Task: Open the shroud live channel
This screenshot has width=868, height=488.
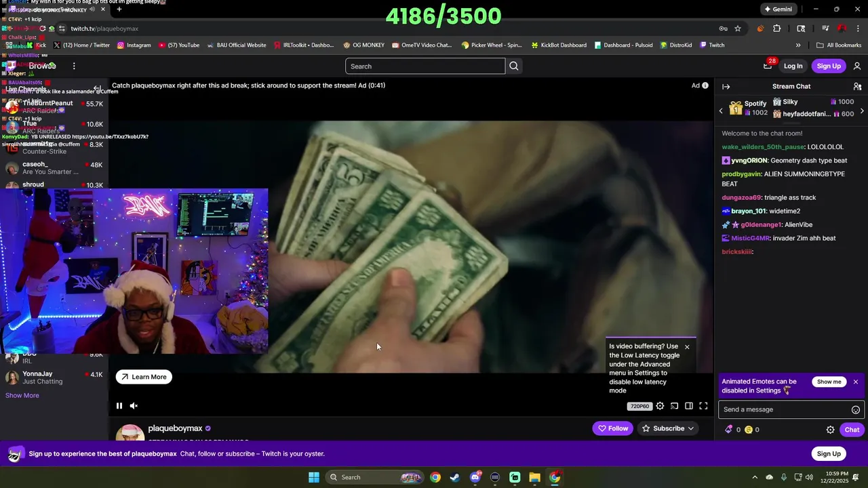Action: 54,184
